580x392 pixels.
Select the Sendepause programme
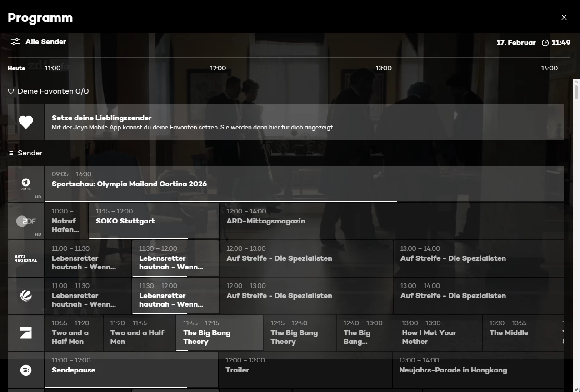(131, 370)
